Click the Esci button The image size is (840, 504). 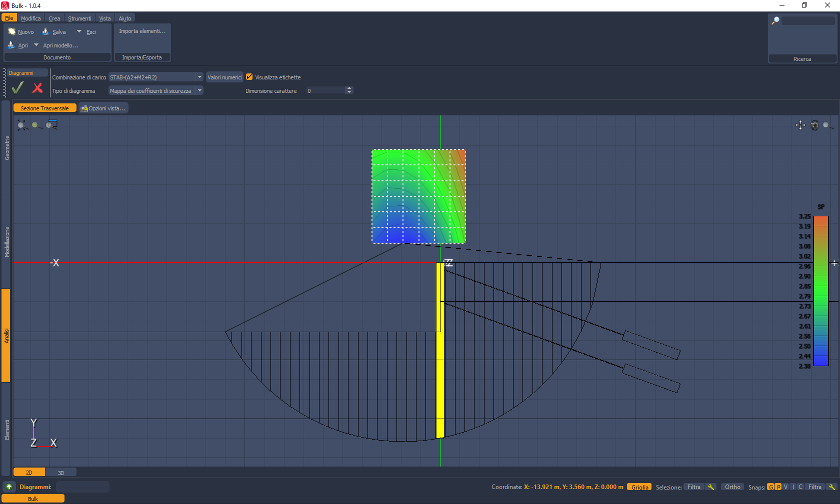coord(91,32)
